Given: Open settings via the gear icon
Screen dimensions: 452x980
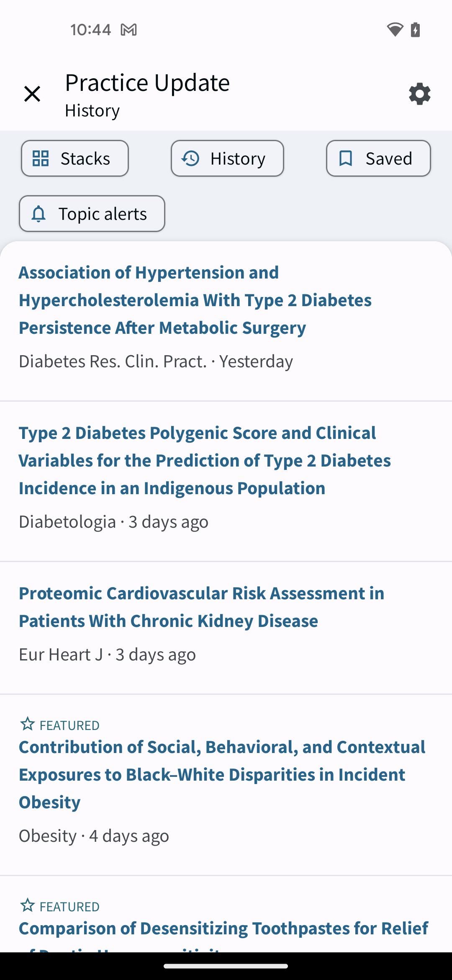Looking at the screenshot, I should click(419, 94).
